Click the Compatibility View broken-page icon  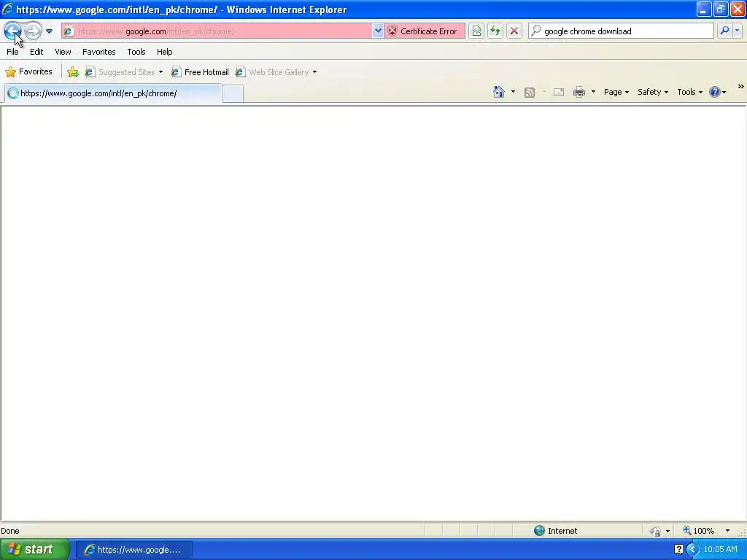point(476,31)
